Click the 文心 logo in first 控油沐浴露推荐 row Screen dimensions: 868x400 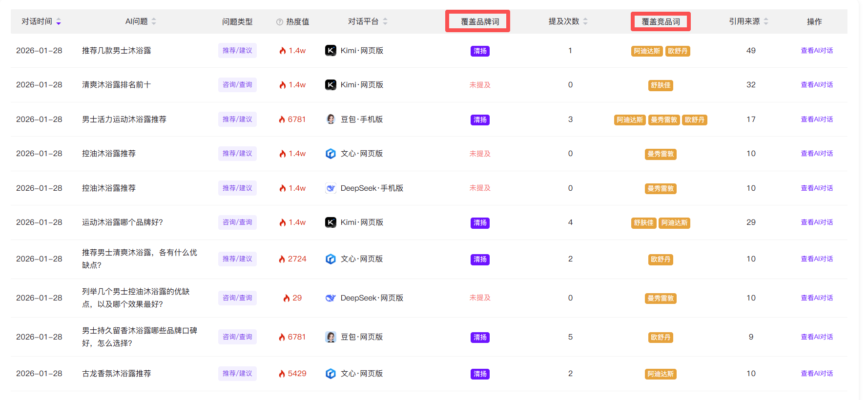[331, 154]
